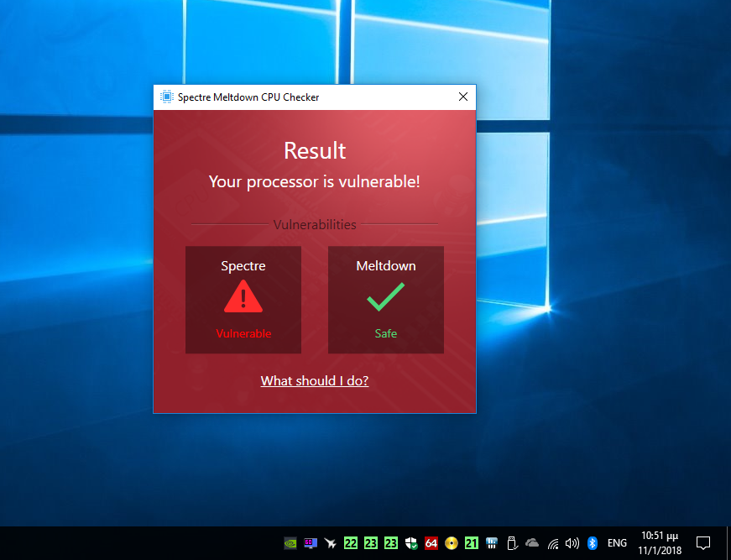Open the NVIDIA tray icon
The width and height of the screenshot is (731, 560).
[290, 543]
